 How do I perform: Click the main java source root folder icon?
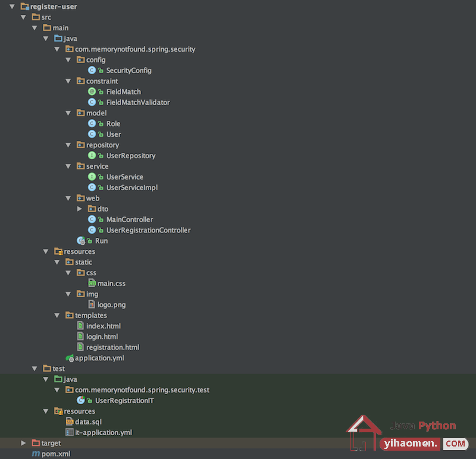58,38
